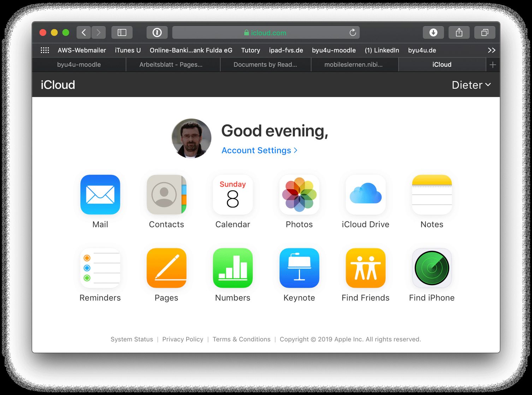Click the iCloud title in header

point(58,85)
